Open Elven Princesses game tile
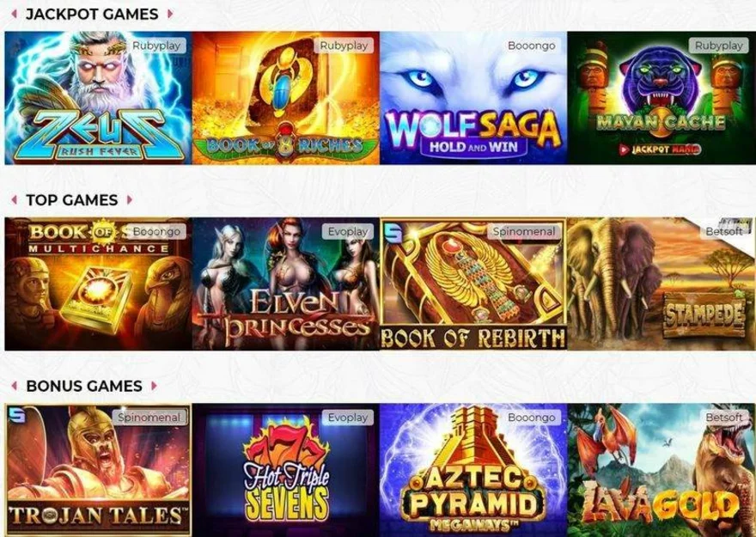The image size is (756, 537). click(x=286, y=284)
